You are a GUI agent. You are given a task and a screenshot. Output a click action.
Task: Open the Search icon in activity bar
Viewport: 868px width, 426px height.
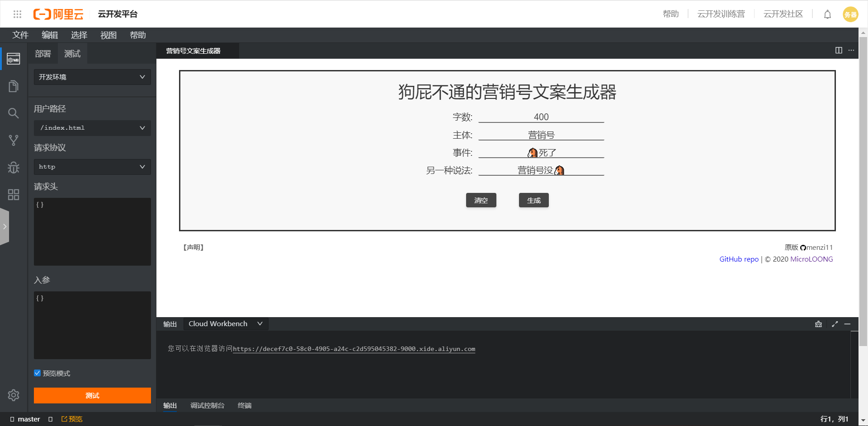coord(14,113)
